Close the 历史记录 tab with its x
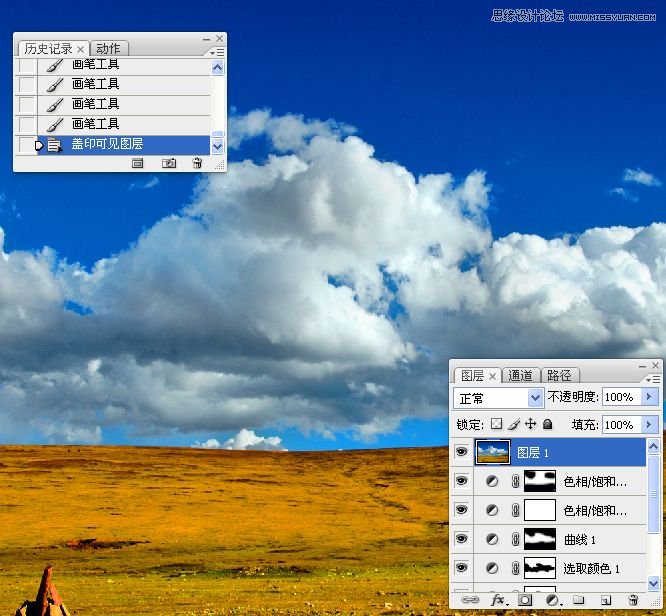 coord(80,49)
